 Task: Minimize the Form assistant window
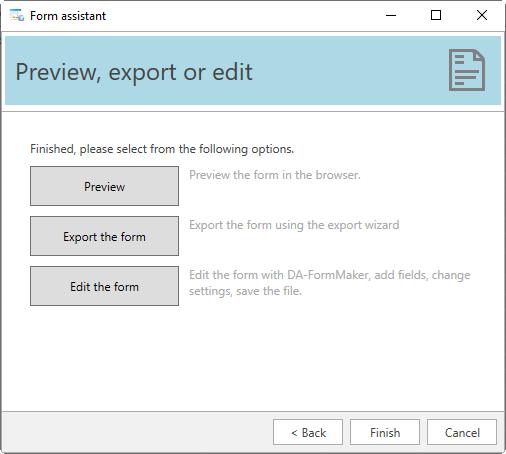click(391, 15)
